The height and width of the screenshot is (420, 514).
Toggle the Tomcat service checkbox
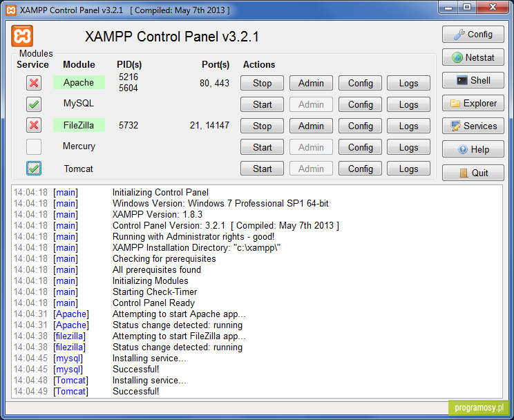pos(34,168)
